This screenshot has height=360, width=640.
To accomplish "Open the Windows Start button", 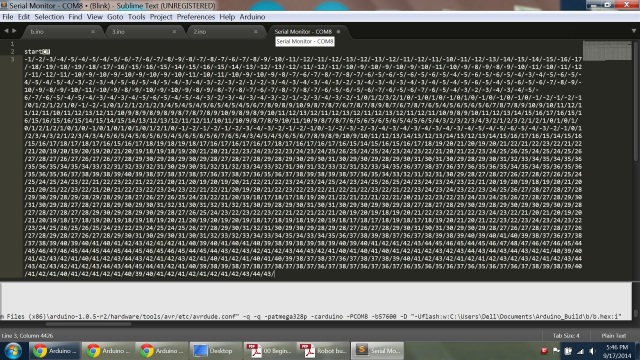I will pyautogui.click(x=13, y=351).
